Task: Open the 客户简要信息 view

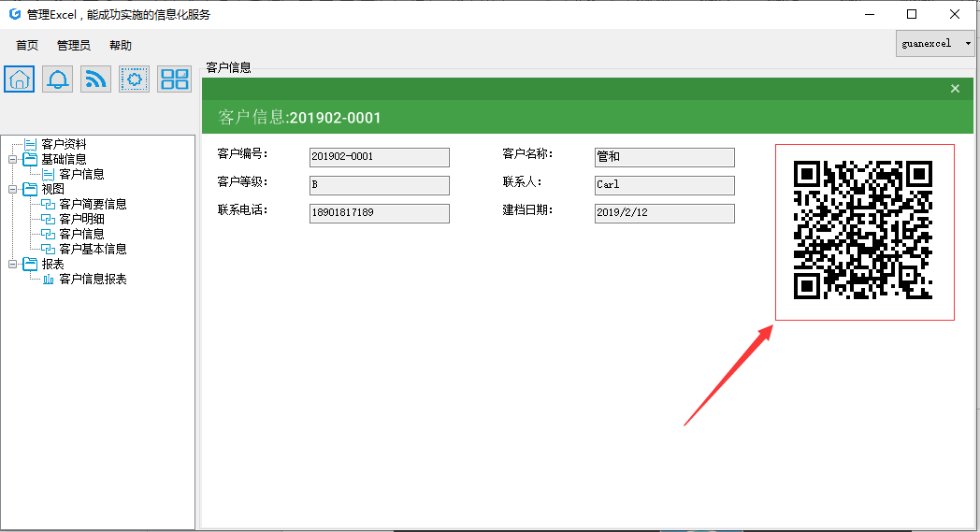Action: tap(93, 205)
